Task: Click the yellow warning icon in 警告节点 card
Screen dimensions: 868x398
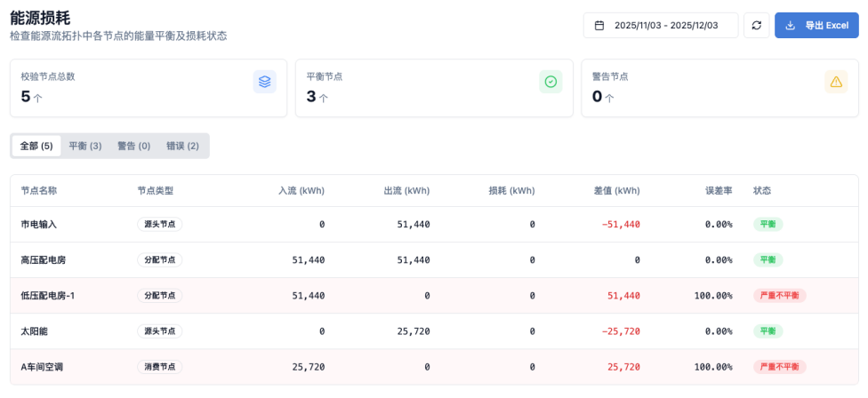Action: [x=836, y=82]
